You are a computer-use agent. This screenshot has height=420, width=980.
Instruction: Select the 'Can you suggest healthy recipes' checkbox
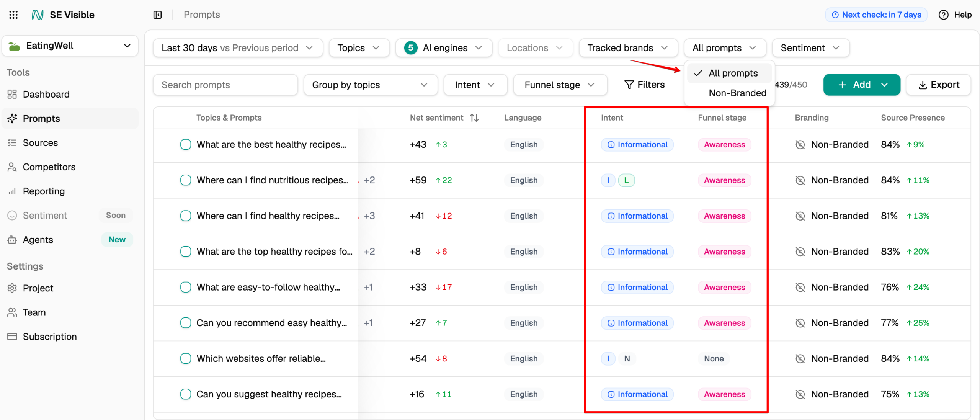pos(186,394)
